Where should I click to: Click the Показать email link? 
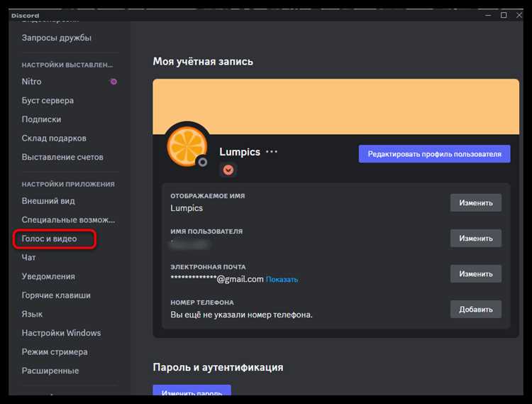[x=282, y=280]
